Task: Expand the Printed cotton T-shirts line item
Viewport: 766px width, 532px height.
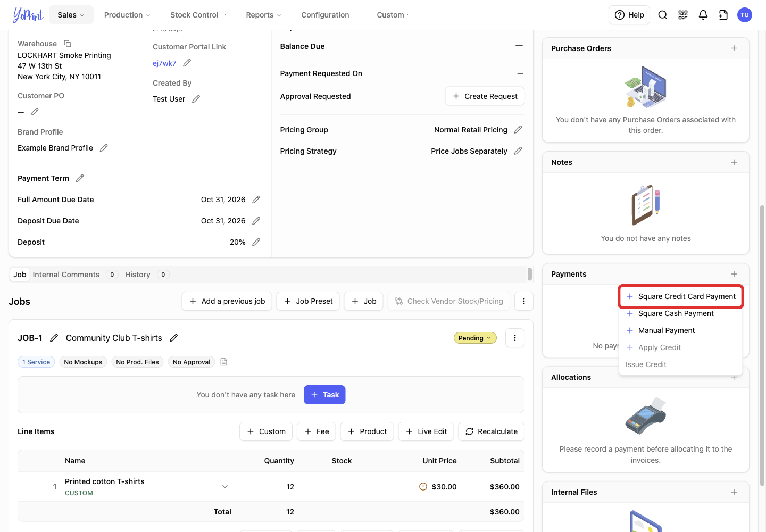Action: tap(225, 487)
